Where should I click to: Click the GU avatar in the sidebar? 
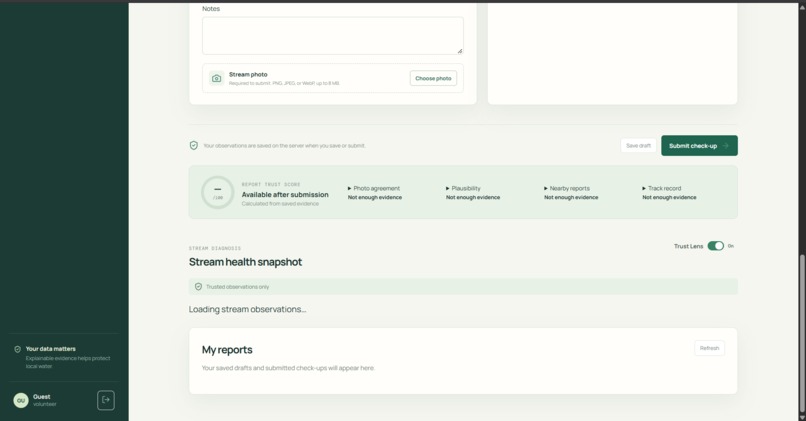point(21,400)
